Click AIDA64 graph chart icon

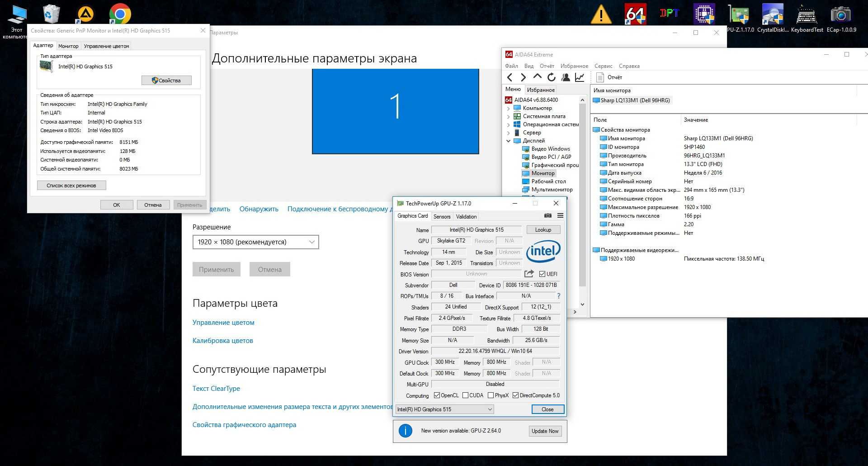(580, 77)
